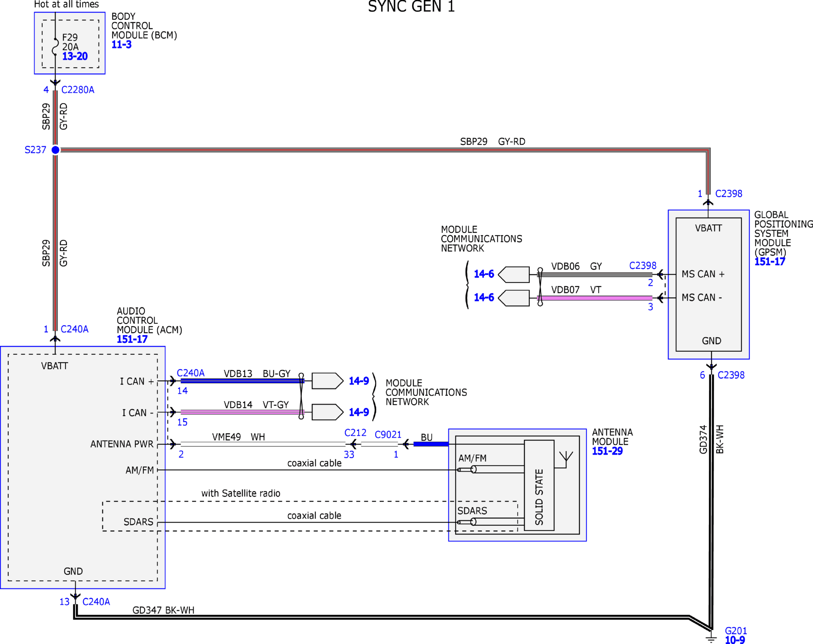
Task: Click connector label C9021
Action: click(x=388, y=435)
